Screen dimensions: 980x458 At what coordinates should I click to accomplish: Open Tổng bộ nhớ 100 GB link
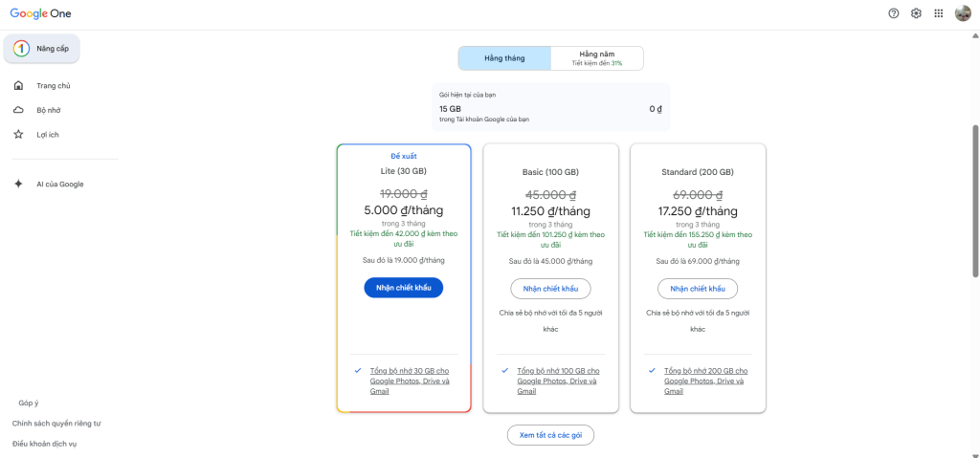[558, 382]
